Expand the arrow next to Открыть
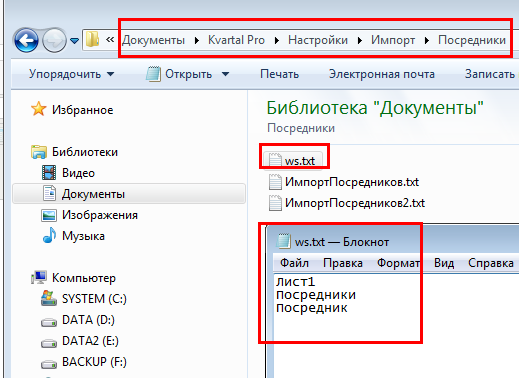 click(226, 74)
